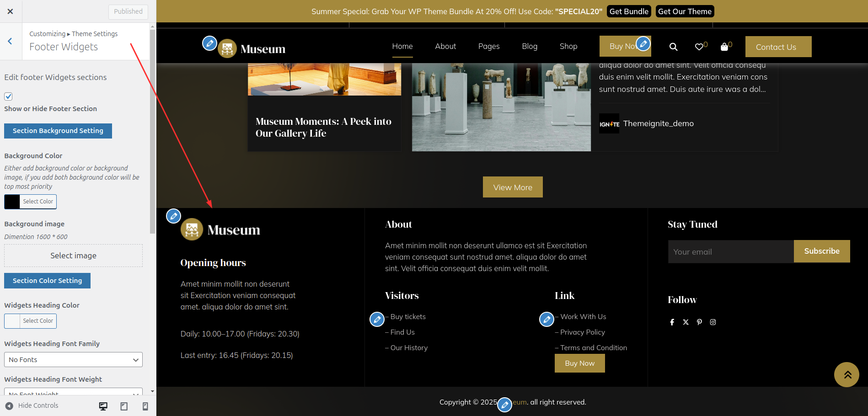Toggle Hide Controls at the bottom
Screen dimensions: 868x416
(32, 405)
